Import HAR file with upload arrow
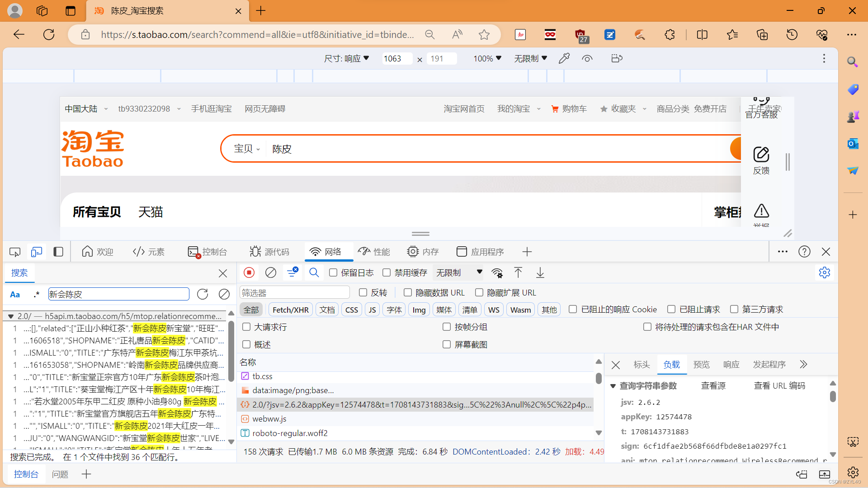Viewport: 868px width, 488px height. (518, 272)
